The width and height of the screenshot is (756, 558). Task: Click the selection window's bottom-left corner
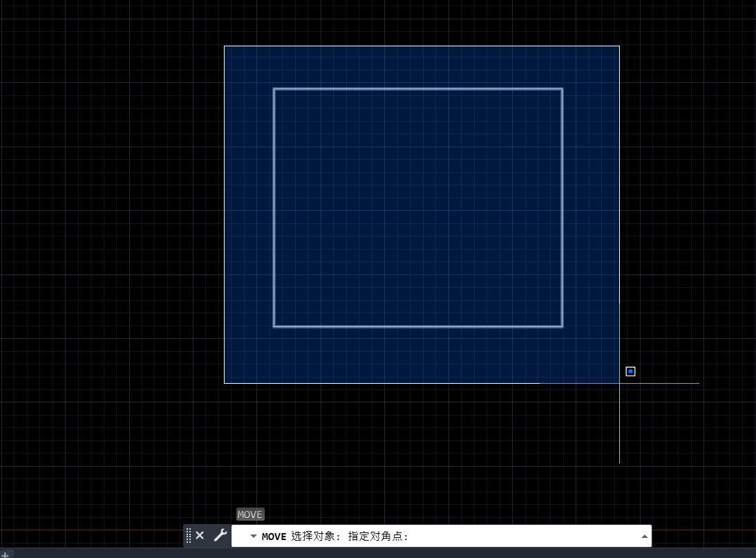pos(225,382)
